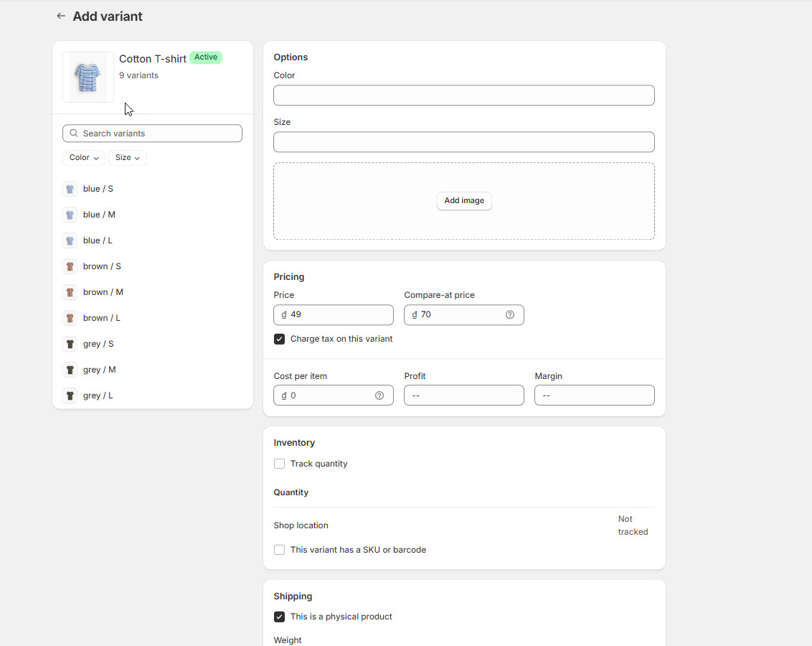
Task: Focus the Color option input field
Action: (x=463, y=95)
